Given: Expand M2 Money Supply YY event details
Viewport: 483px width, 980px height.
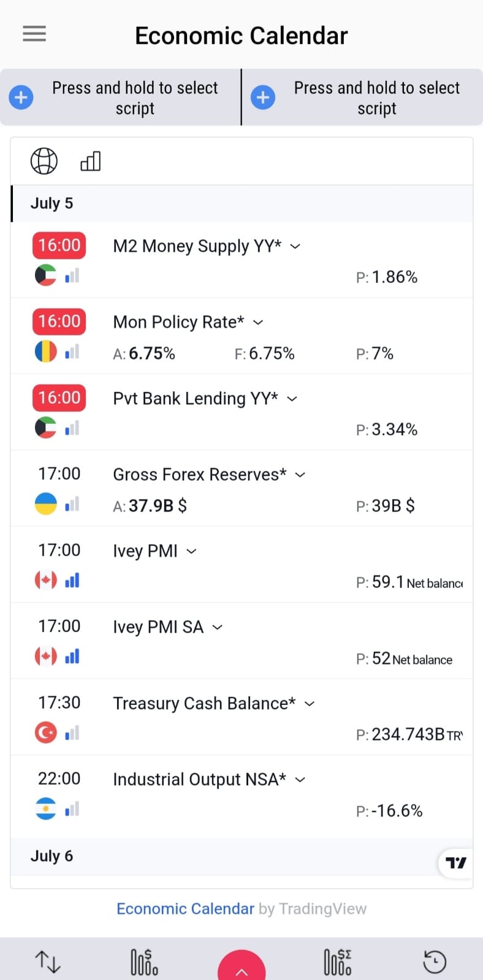Looking at the screenshot, I should tap(295, 246).
